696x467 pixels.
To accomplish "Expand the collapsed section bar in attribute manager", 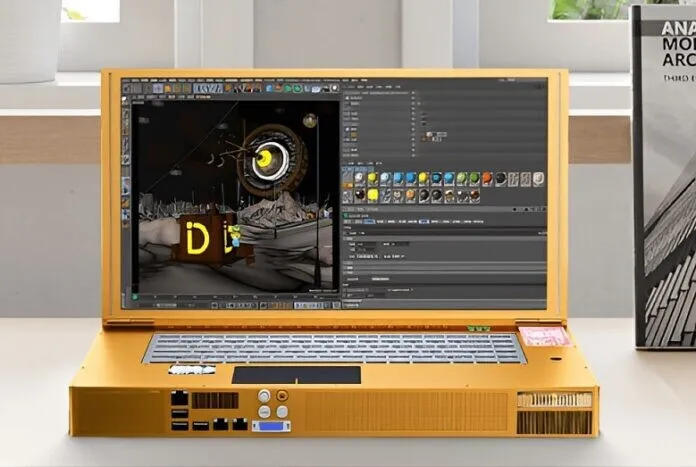I will tap(444, 264).
